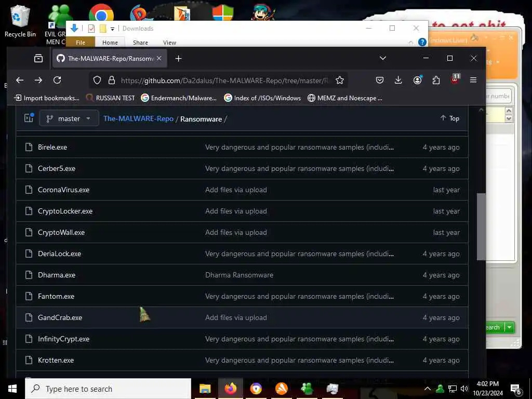This screenshot has width=532, height=399.
Task: Close The-MALWARE-Repo tab
Action: (x=159, y=58)
